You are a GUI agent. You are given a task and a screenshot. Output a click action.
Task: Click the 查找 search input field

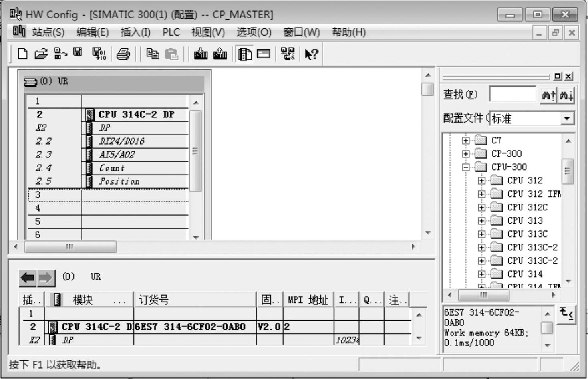point(512,95)
